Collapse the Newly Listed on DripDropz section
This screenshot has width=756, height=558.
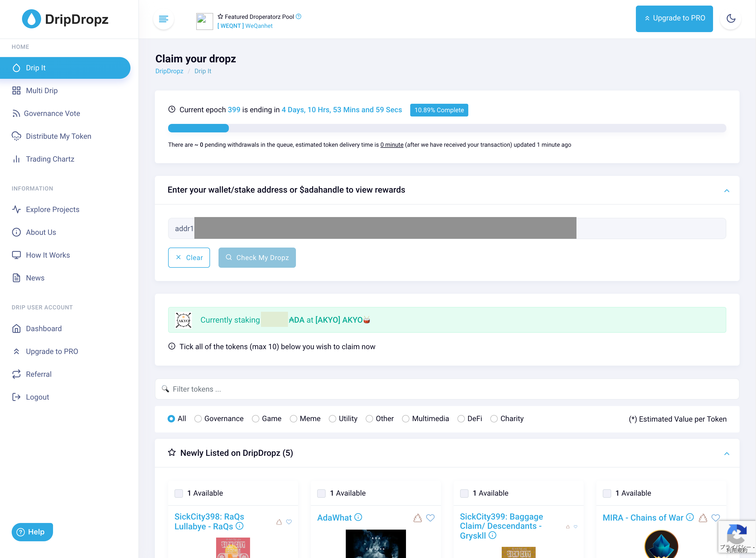pos(727,454)
